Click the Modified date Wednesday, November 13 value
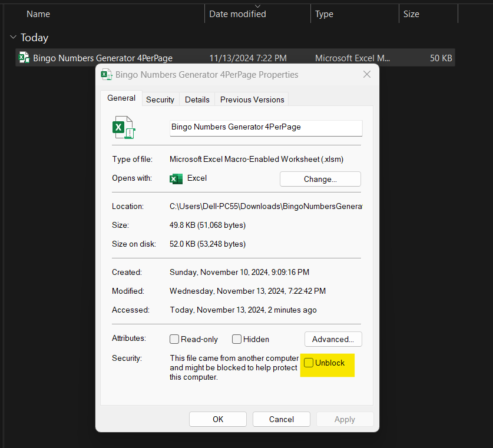Image resolution: width=493 pixels, height=448 pixels. point(247,291)
